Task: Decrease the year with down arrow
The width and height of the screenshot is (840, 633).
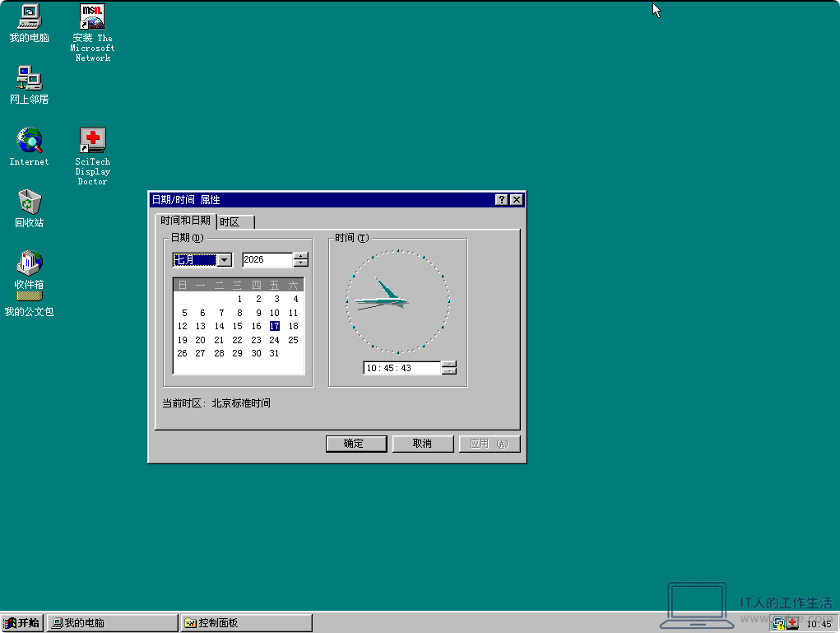Action: click(x=301, y=263)
